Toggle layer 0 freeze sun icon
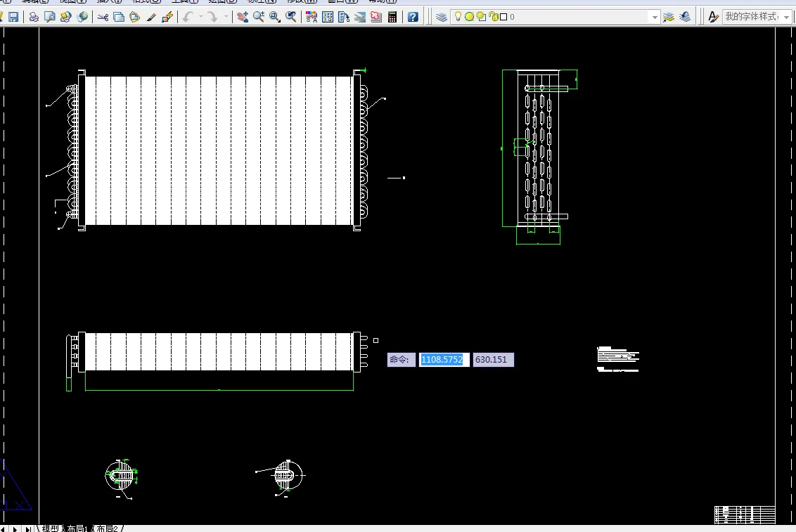This screenshot has height=532, width=796. [470, 17]
